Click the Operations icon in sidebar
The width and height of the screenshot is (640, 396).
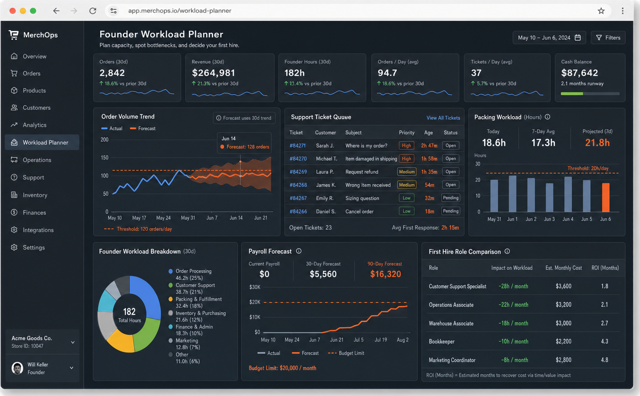pyautogui.click(x=14, y=160)
